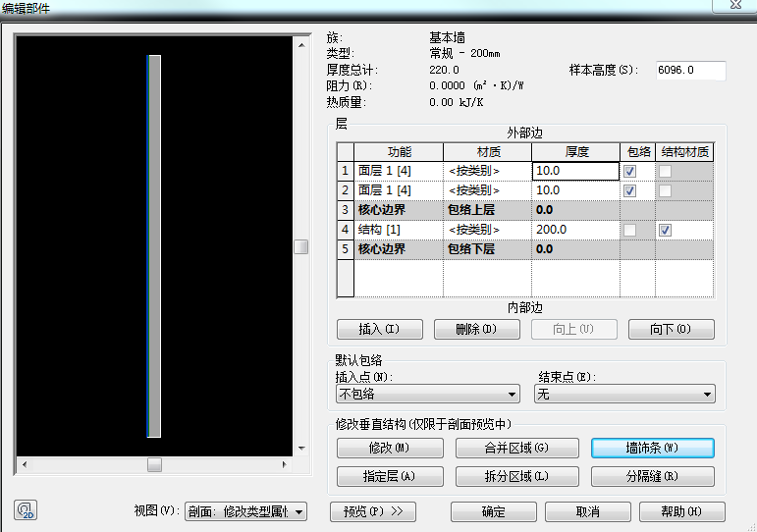757x532 pixels.
Task: Click the 2D view icon at bottom left
Action: click(x=26, y=510)
